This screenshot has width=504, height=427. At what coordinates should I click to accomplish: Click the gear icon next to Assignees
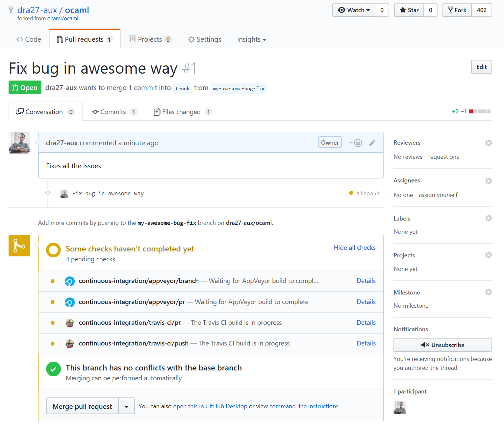489,181
